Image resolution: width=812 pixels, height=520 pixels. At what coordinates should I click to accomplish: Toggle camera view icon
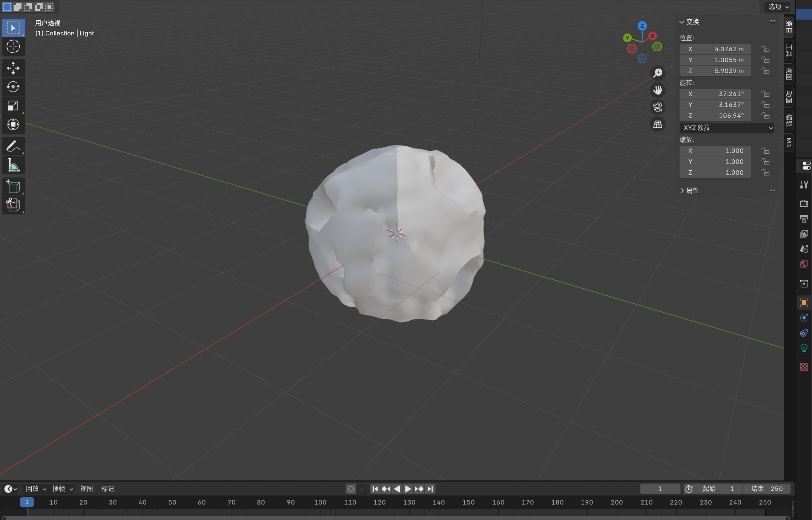coord(658,107)
